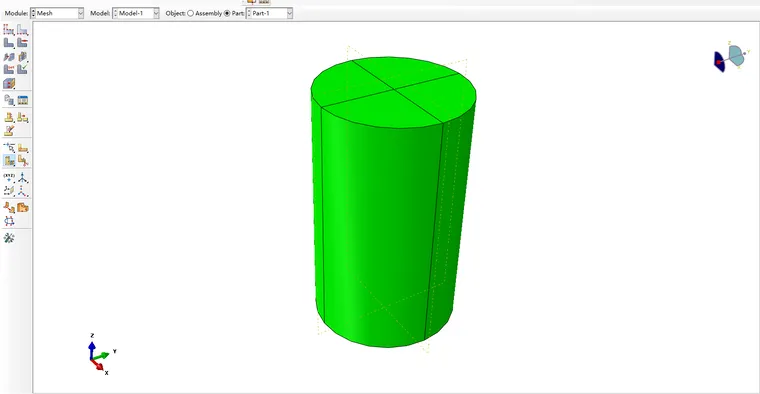This screenshot has height=394, width=760.
Task: Select the Create Datum Point XYZ tool
Action: click(x=9, y=177)
